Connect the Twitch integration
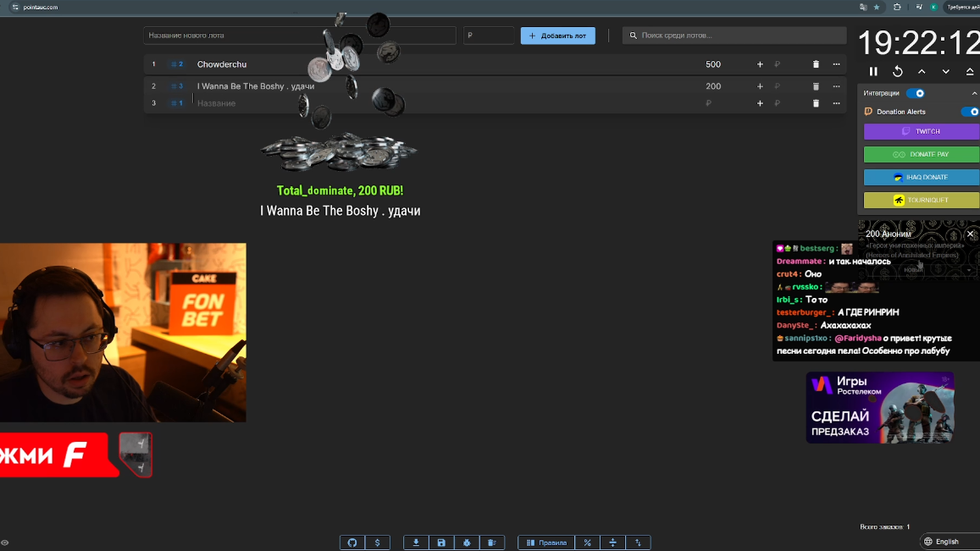 tap(922, 131)
